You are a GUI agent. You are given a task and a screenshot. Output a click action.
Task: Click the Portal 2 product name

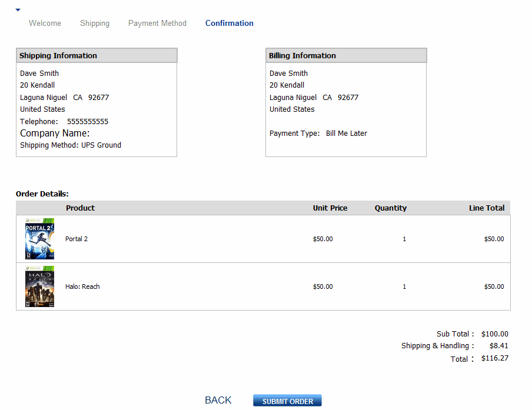[77, 239]
